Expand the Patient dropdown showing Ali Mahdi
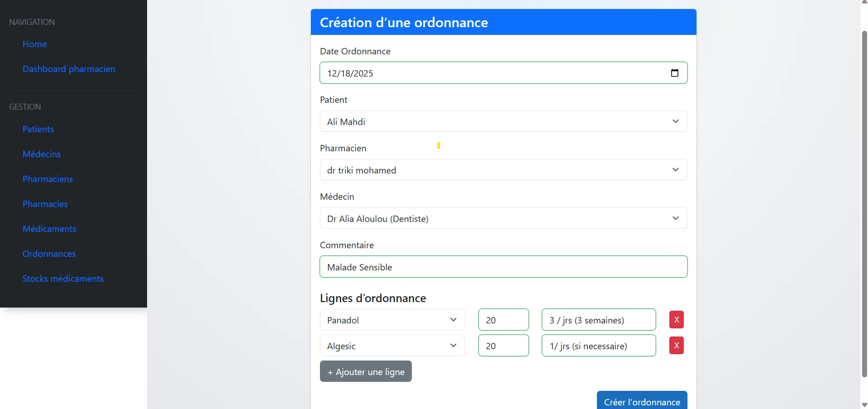This screenshot has width=868, height=409. tap(503, 121)
